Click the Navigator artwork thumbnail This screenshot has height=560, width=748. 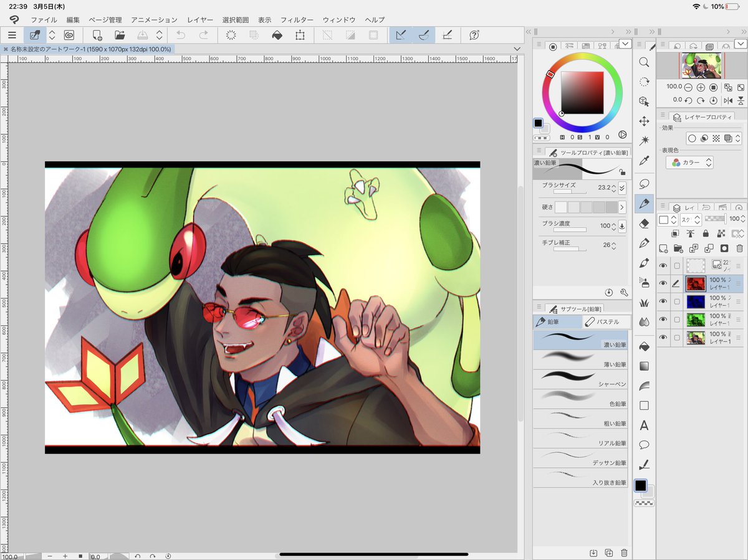click(701, 65)
